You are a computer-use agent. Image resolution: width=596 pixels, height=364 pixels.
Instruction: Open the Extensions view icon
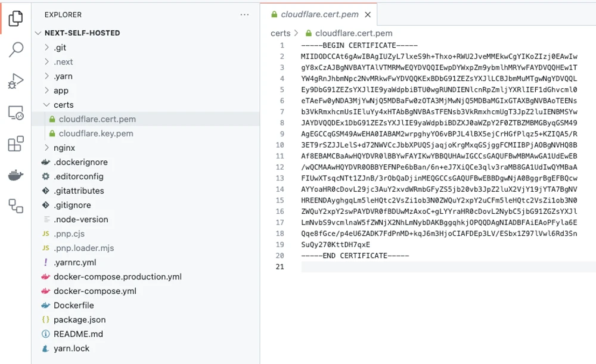click(x=15, y=144)
